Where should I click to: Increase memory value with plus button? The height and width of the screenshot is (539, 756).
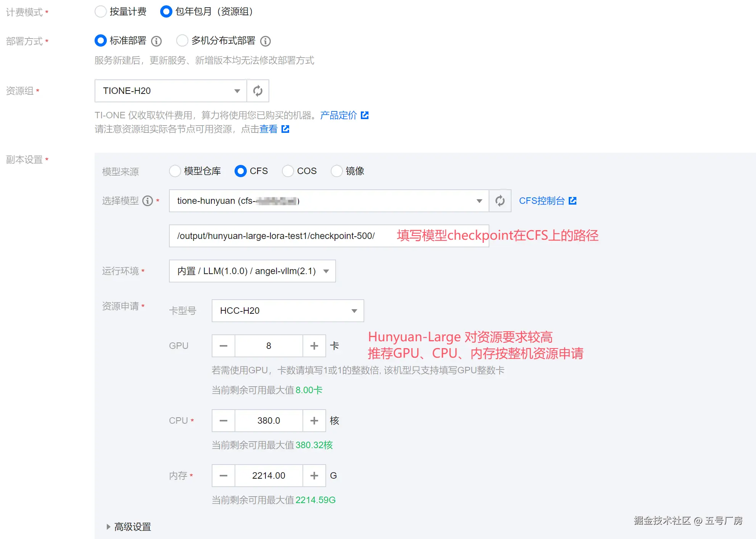(x=314, y=476)
